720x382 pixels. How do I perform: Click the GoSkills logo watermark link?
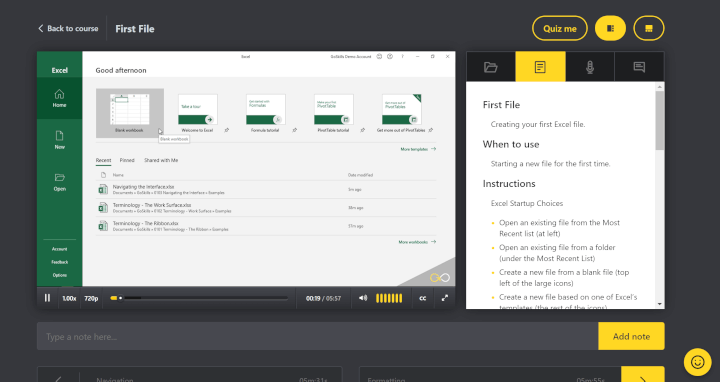439,277
